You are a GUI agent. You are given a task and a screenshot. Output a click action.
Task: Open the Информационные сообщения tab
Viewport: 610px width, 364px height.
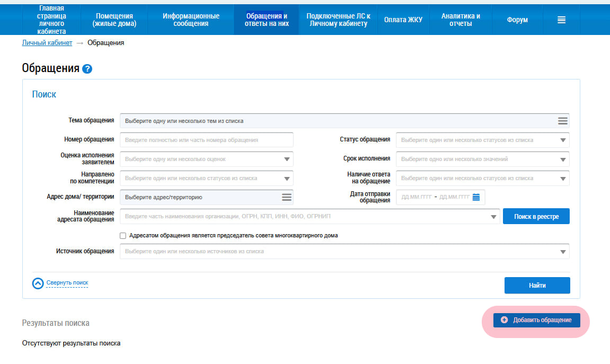pos(191,20)
